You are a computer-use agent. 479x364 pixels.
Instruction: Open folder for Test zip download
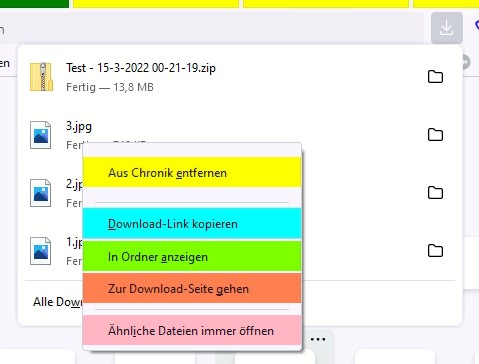click(435, 77)
